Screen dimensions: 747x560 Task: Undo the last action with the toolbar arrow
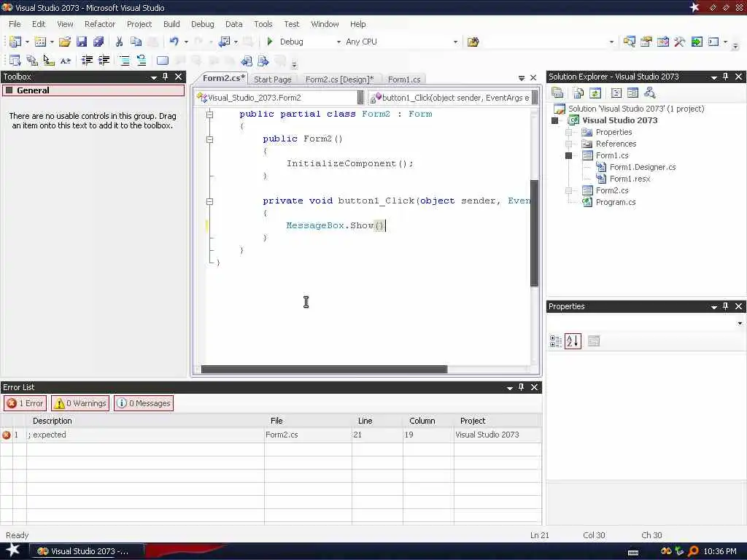174,42
